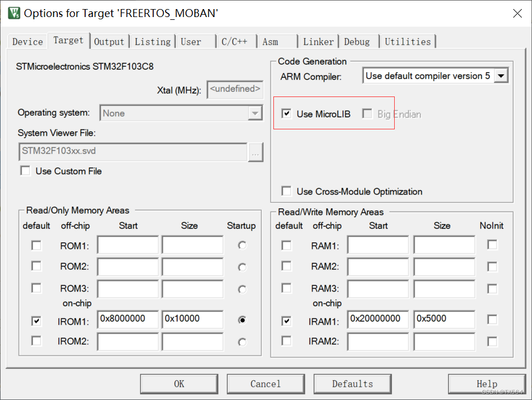Check the IRAM2 default checkbox
Image resolution: width=532 pixels, height=400 pixels.
[286, 340]
